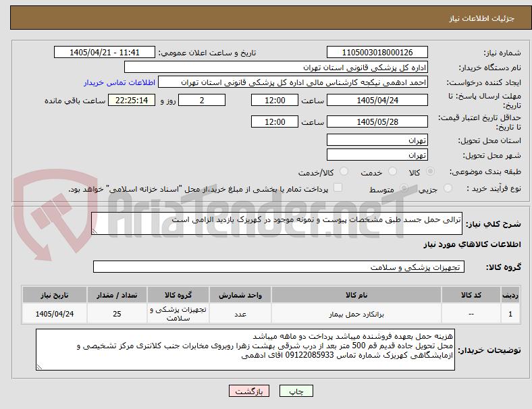Click the request creator name field
Screen dimensions: 532x409
pyautogui.click(x=293, y=82)
